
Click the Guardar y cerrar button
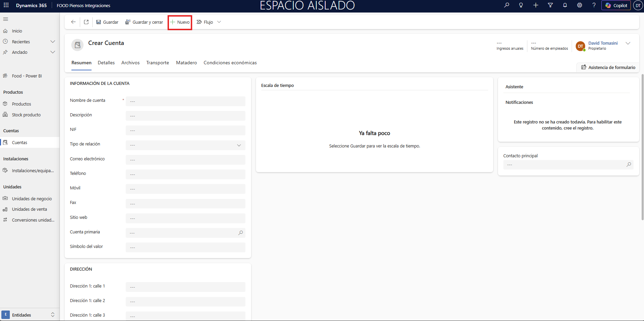point(144,22)
